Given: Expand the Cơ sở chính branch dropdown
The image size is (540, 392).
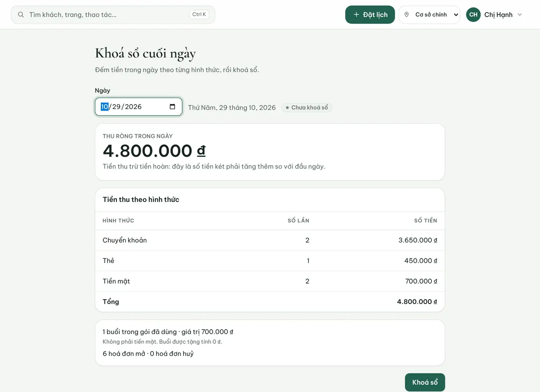Looking at the screenshot, I should (430, 15).
